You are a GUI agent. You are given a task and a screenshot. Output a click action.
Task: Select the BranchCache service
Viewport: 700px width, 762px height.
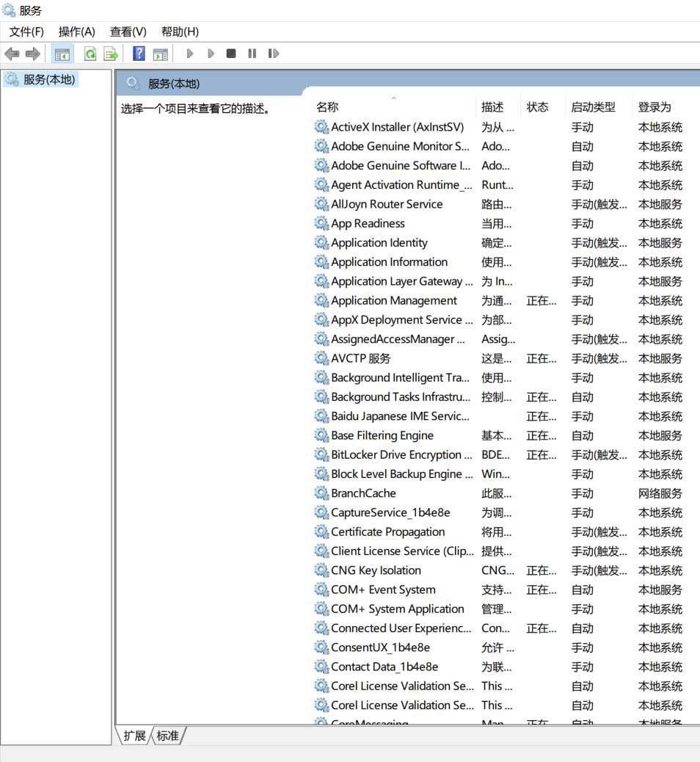coord(364,493)
